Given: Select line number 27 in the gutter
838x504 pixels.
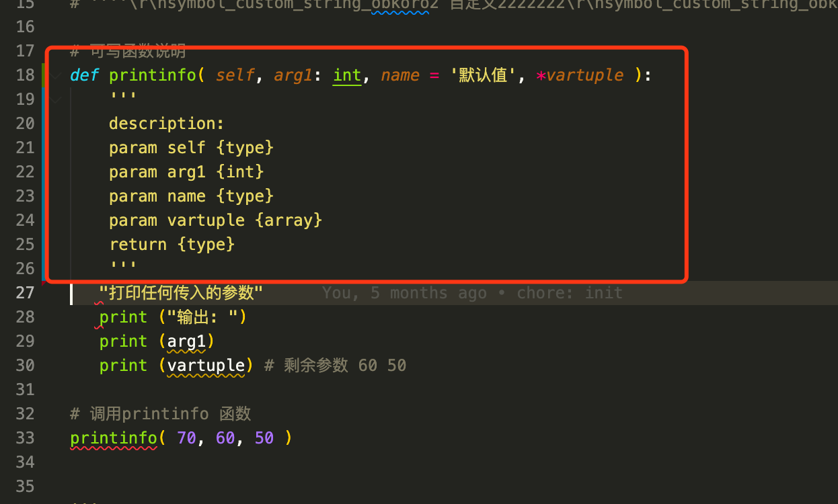Looking at the screenshot, I should click(25, 292).
